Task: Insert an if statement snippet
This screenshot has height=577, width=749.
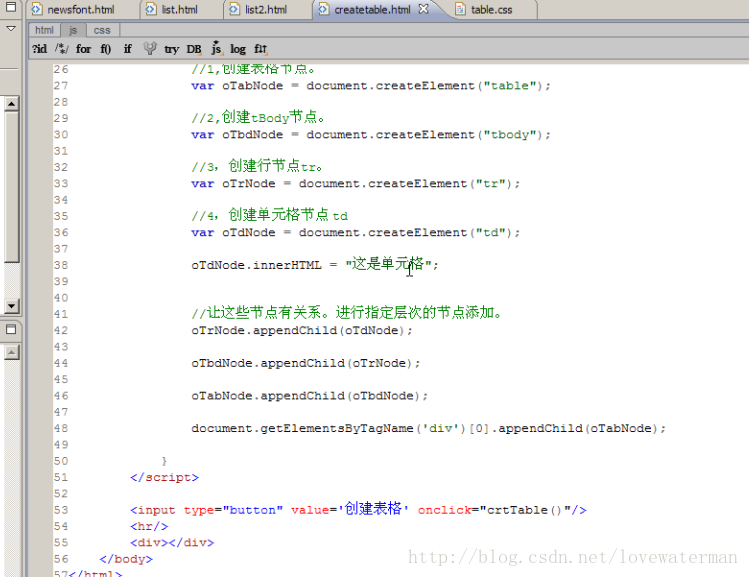Action: point(128,49)
